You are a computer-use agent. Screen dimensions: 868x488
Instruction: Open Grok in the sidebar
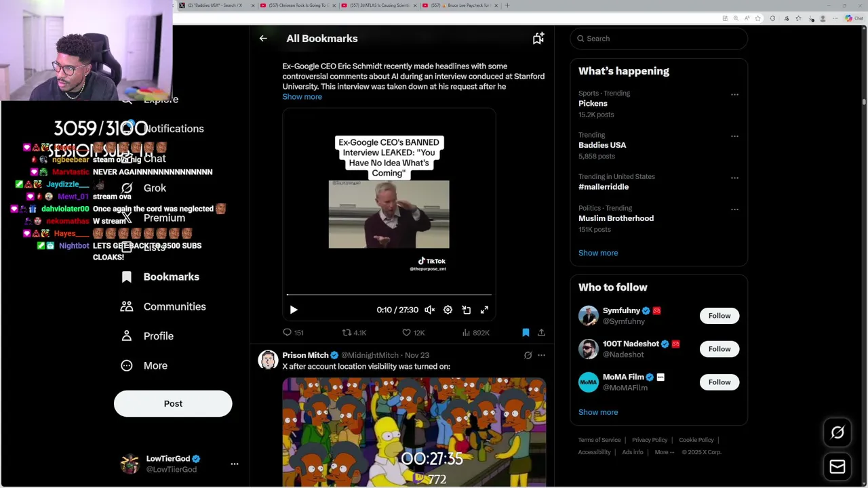pos(144,188)
